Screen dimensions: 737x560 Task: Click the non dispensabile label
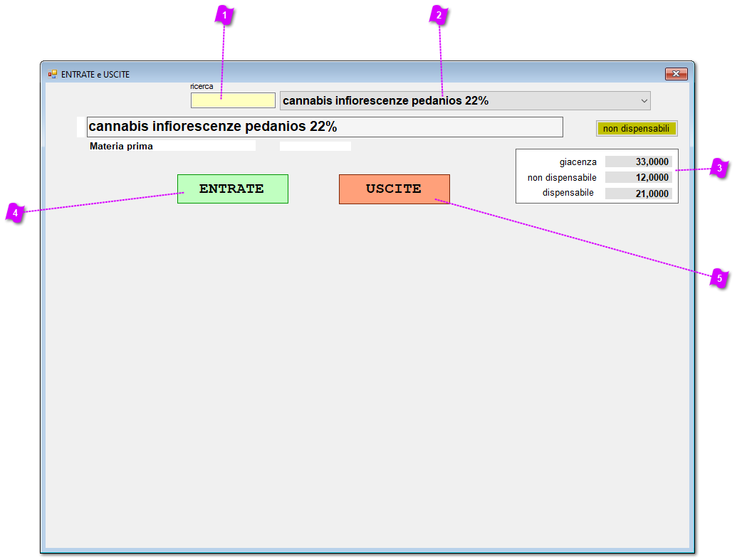(562, 178)
